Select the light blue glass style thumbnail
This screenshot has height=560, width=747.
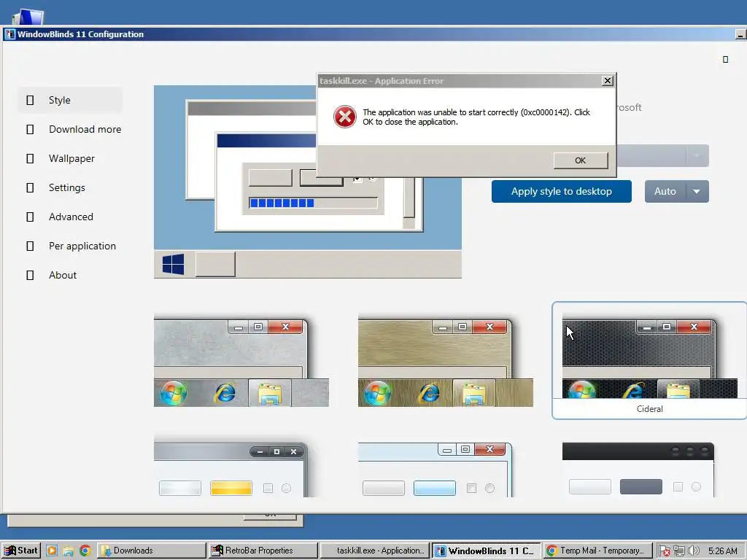click(435, 470)
